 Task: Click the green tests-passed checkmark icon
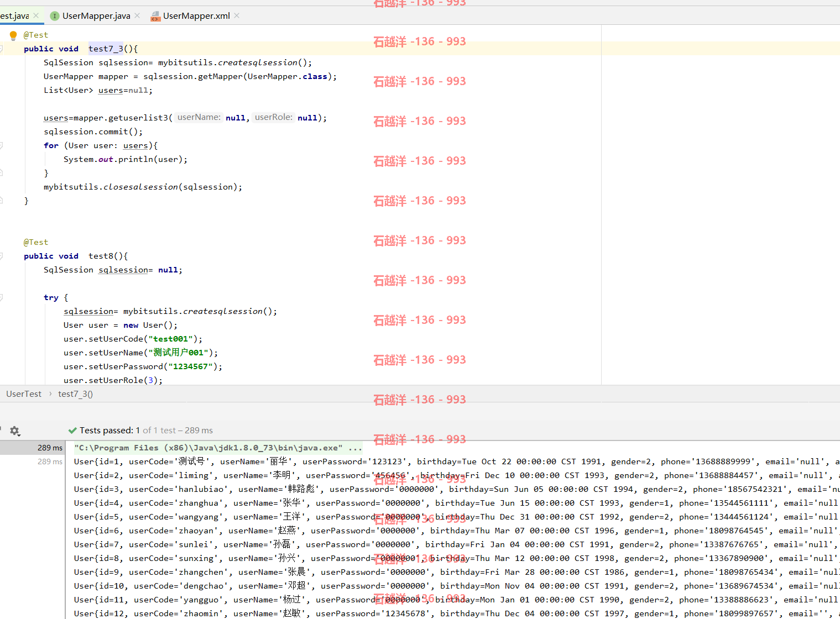pos(72,431)
